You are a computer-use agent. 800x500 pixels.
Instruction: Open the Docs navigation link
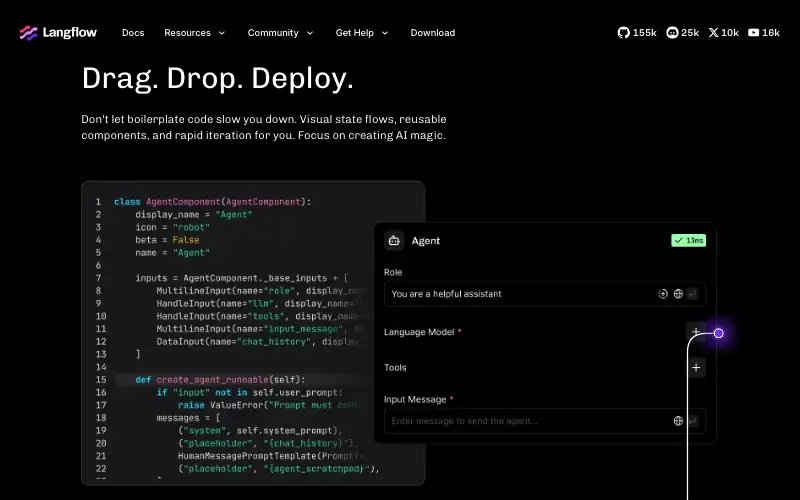[133, 33]
